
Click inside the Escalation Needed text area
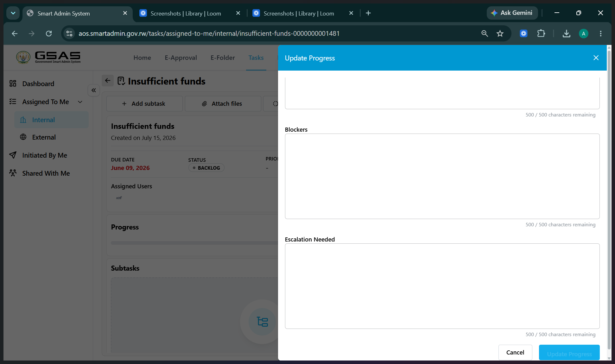pyautogui.click(x=442, y=286)
